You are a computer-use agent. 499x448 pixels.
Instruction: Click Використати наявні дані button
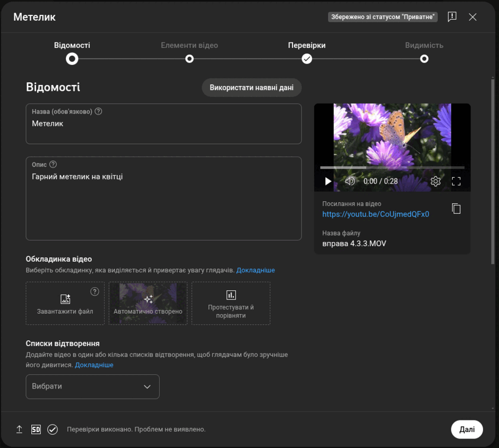(x=252, y=88)
